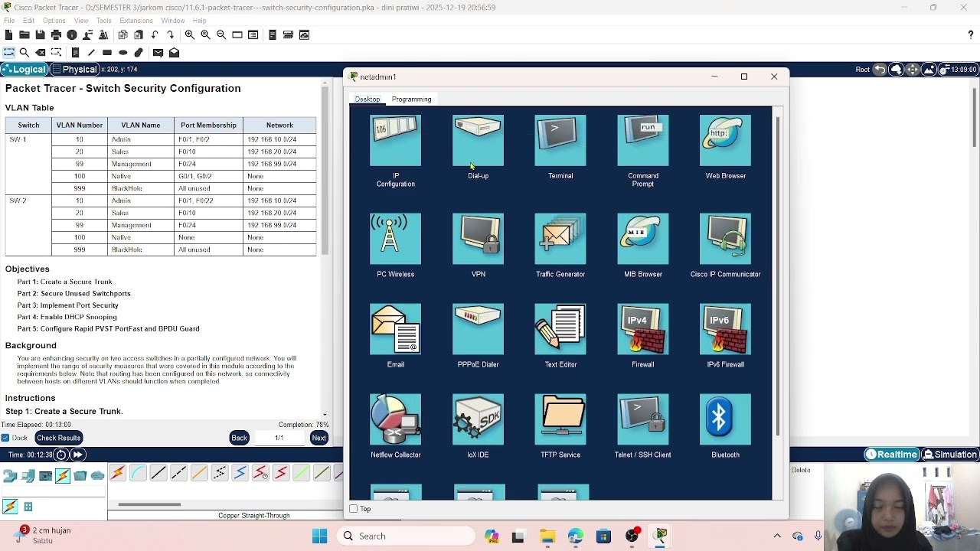Open the Extensions menu
The image size is (980, 551).
(136, 21)
